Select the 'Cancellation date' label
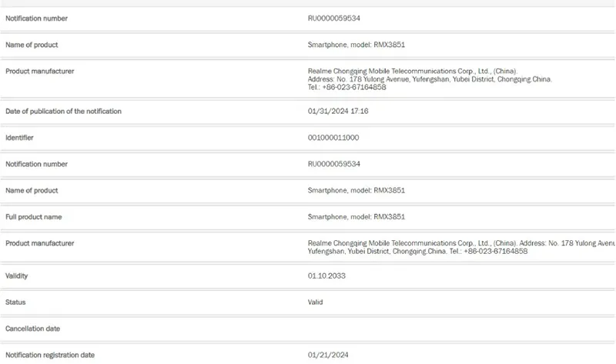 click(x=32, y=329)
